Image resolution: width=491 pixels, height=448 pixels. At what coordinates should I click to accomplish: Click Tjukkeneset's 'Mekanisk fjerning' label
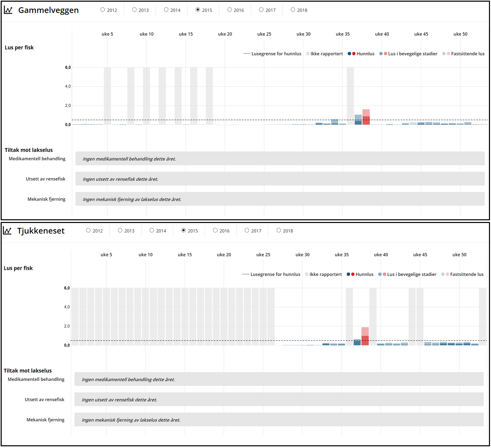[x=46, y=420]
